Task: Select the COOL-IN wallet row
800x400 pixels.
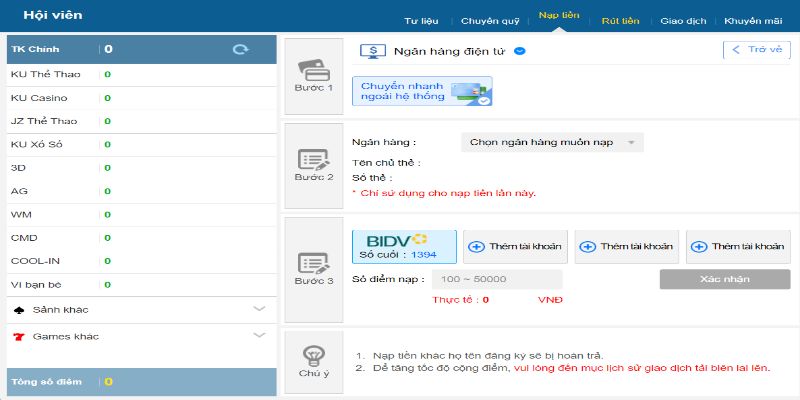Action: point(141,261)
